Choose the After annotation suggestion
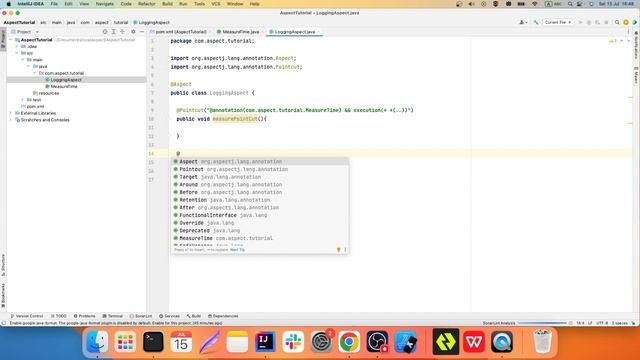The width and height of the screenshot is (640, 360). point(260,208)
